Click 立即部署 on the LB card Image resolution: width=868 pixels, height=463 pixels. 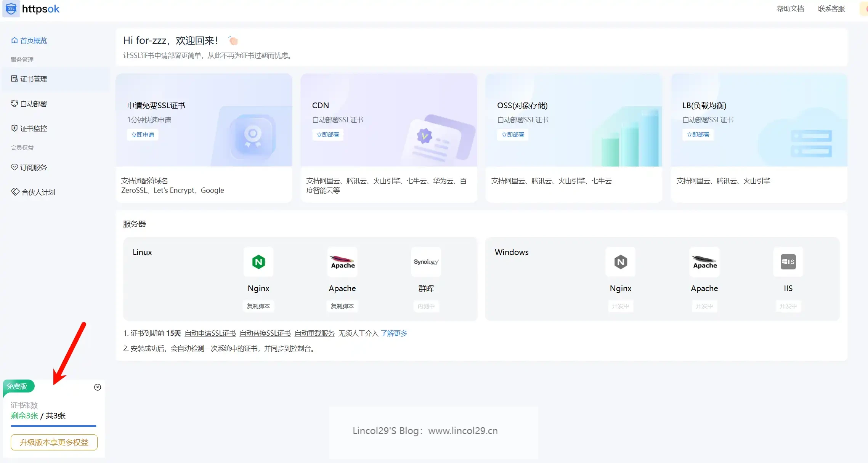click(698, 135)
